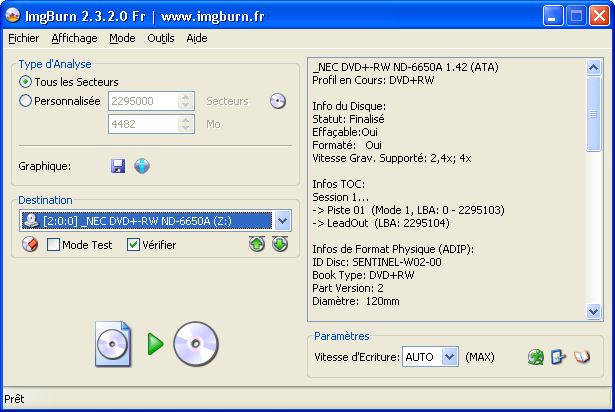
Task: Click the green running-figure icon in Paramètres
Action: tap(535, 357)
